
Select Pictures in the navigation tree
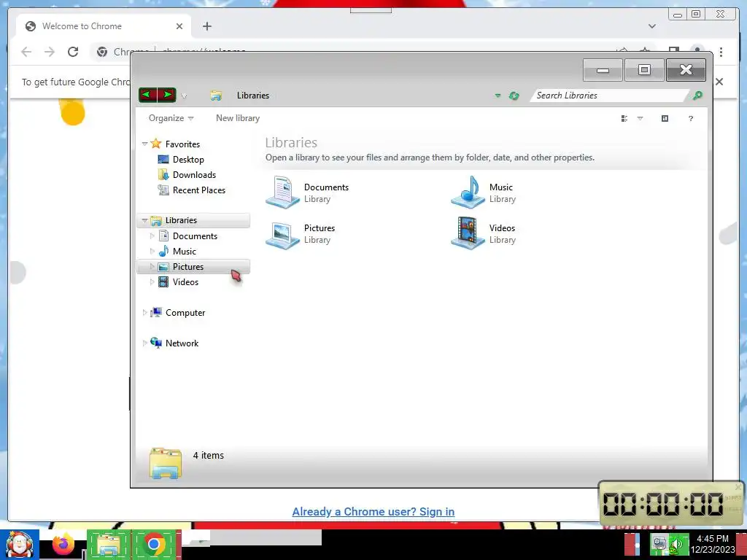(x=187, y=267)
